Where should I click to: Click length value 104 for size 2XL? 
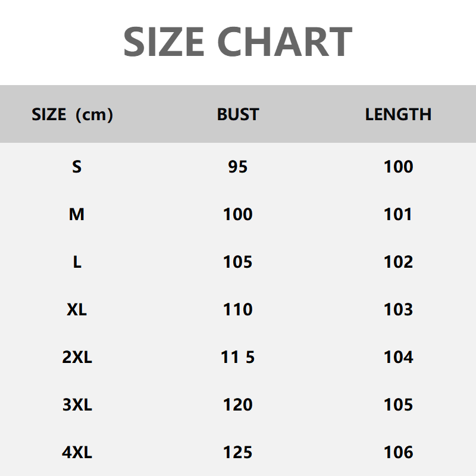pyautogui.click(x=398, y=357)
